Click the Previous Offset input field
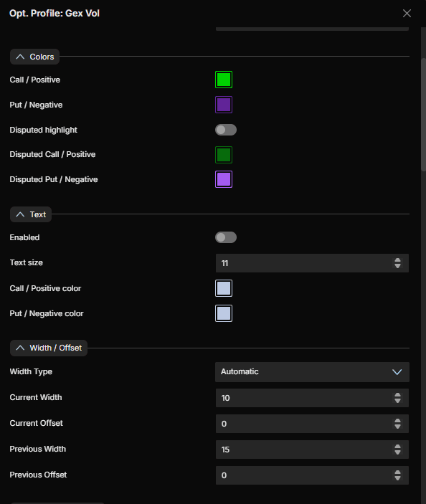Screen dimensions: 426x504 tap(312, 475)
